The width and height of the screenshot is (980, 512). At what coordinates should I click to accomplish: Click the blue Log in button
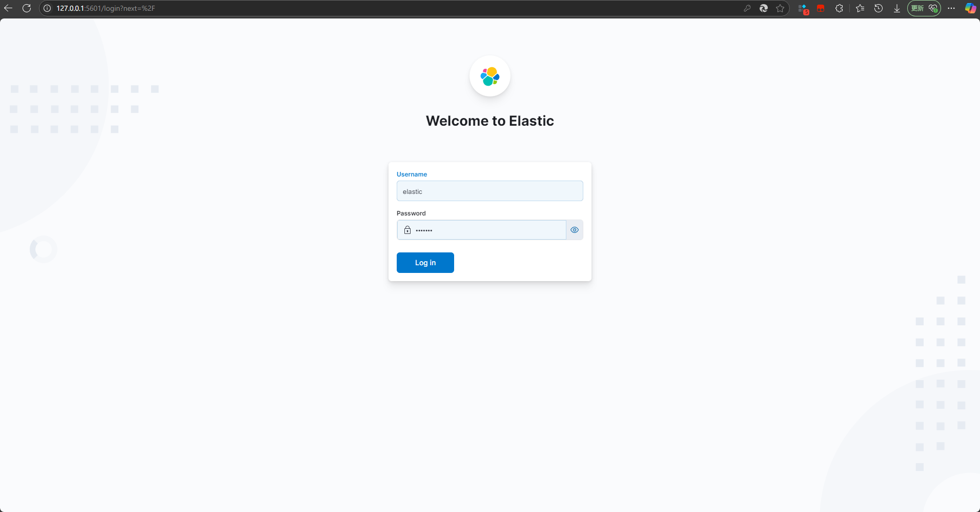tap(425, 263)
